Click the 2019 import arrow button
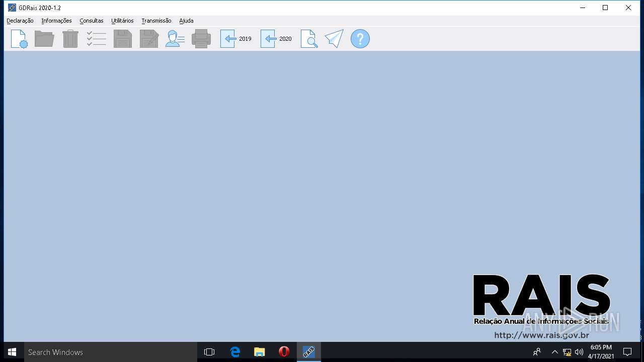 coord(236,39)
